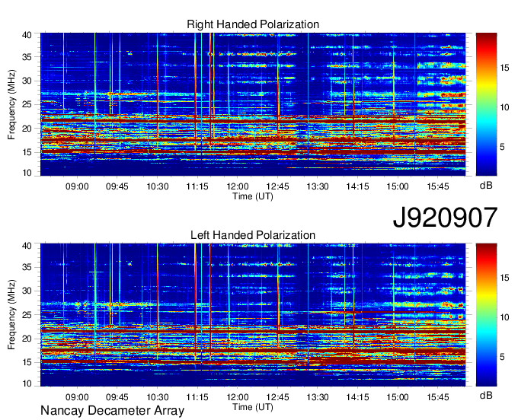Screen dimensions: 518x420
Task: Click 15:00 time tick under Right Handed plot
Action: click(398, 186)
